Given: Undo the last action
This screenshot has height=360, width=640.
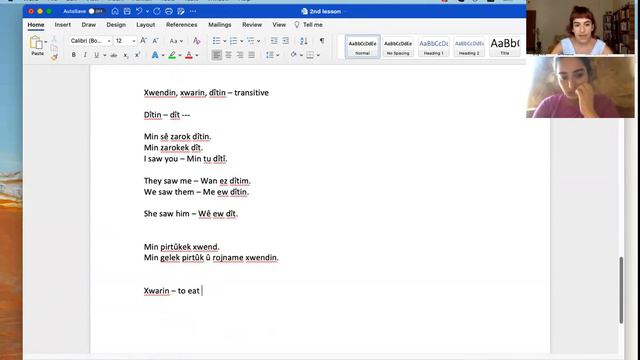Looking at the screenshot, I should pyautogui.click(x=139, y=11).
